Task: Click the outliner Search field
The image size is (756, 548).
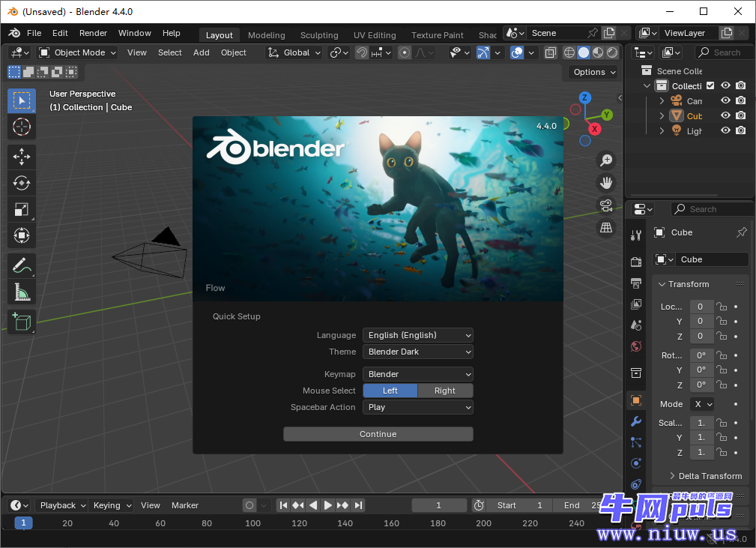Action: (x=725, y=52)
